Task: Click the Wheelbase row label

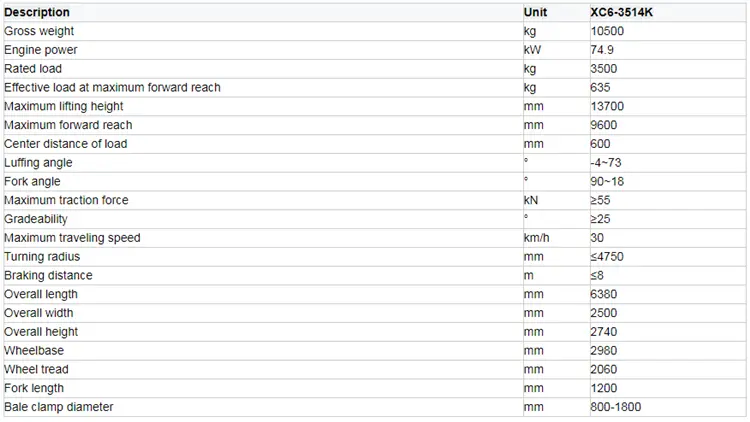Action: [33, 351]
